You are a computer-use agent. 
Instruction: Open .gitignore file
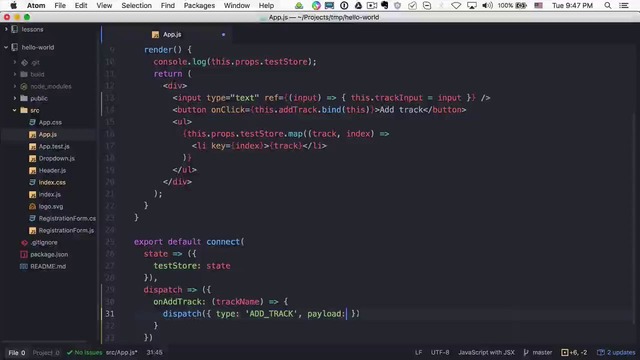pyautogui.click(x=44, y=242)
